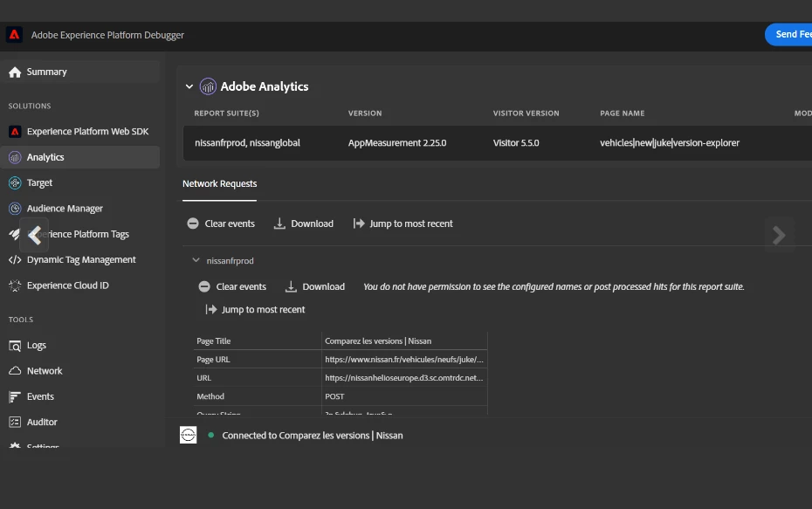The image size is (812, 509).
Task: Click the VISITOR VERSION column header
Action: pos(526,113)
